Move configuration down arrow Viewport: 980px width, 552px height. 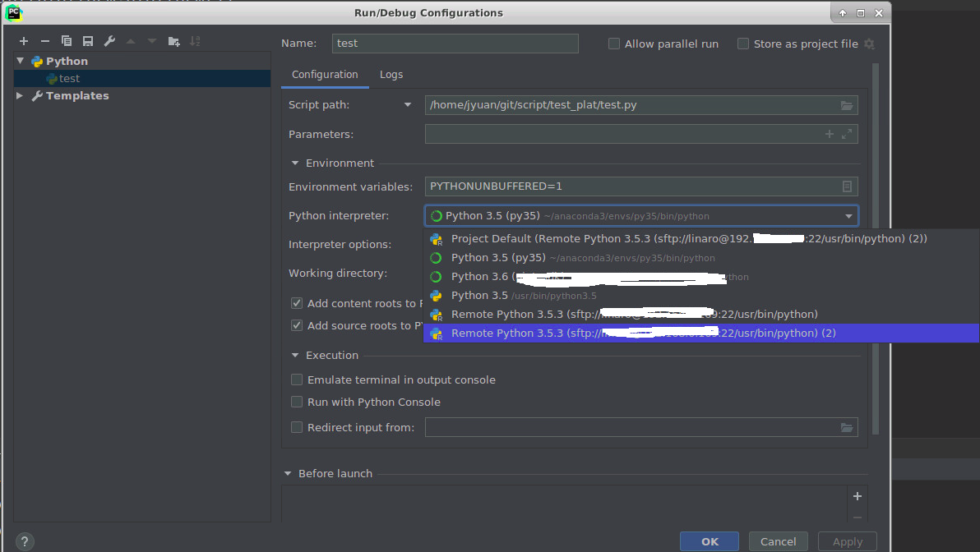pos(152,41)
